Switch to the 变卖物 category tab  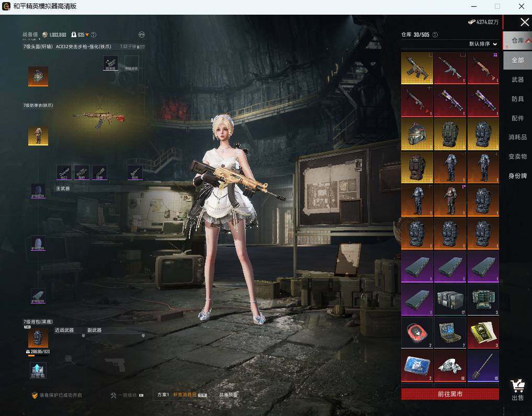click(517, 156)
